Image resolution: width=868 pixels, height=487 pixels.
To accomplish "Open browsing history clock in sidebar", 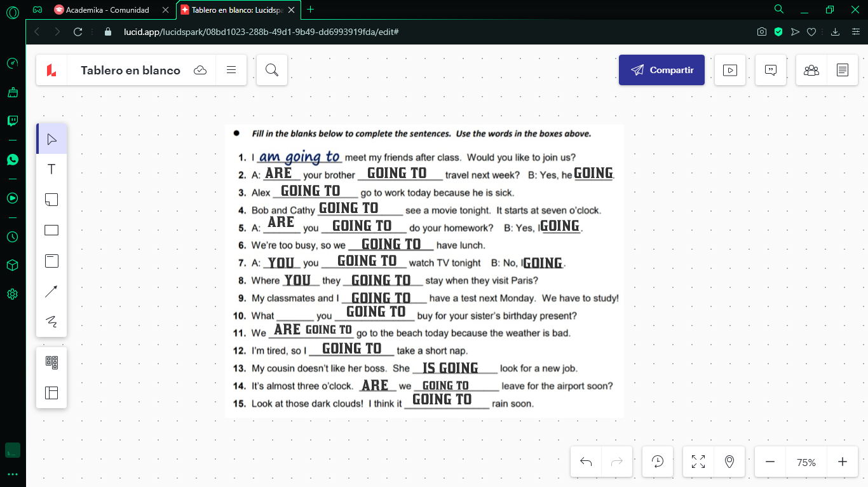I will (x=13, y=237).
